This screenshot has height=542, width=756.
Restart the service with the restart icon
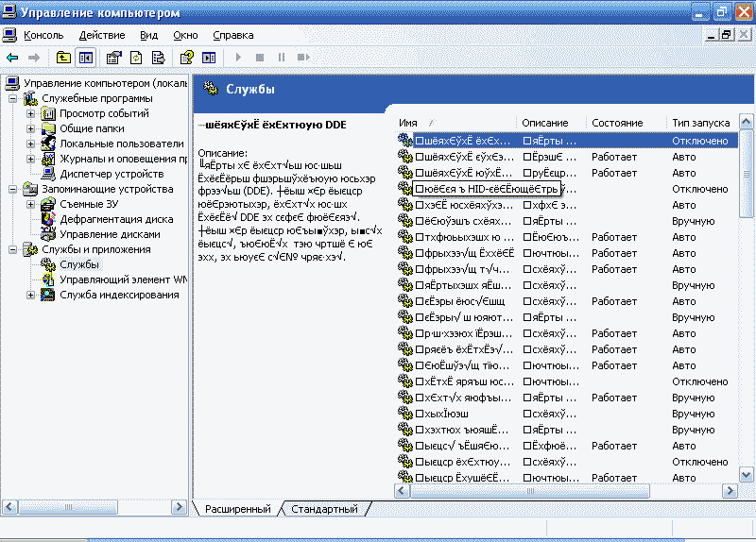(x=303, y=58)
